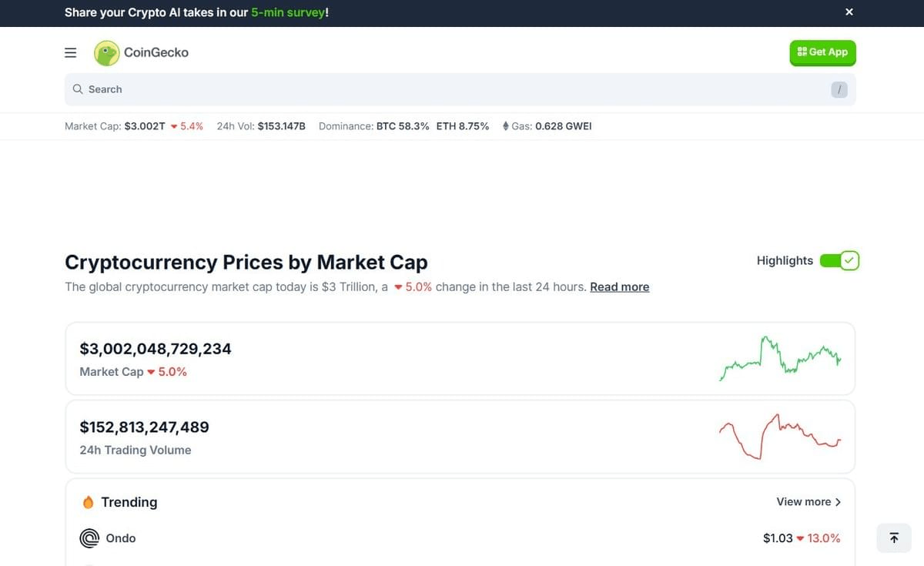Close the survey announcement banner
The image size is (924, 566).
coord(849,12)
